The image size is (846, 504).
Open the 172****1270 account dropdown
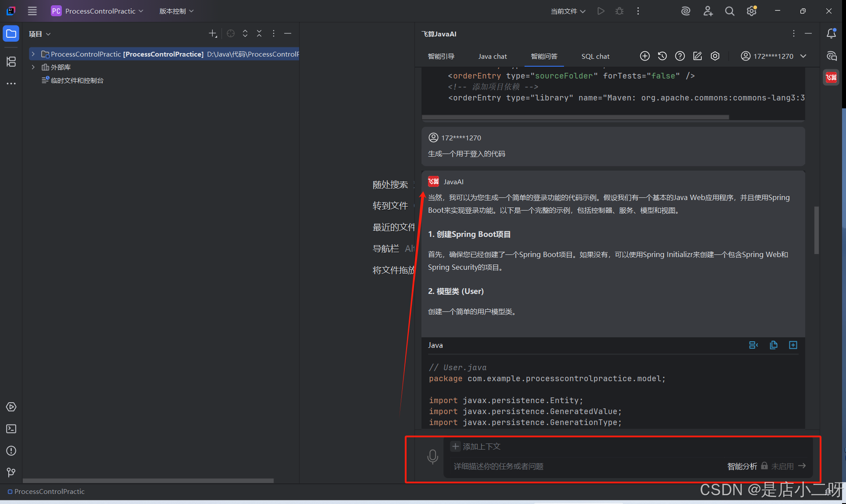pyautogui.click(x=774, y=56)
